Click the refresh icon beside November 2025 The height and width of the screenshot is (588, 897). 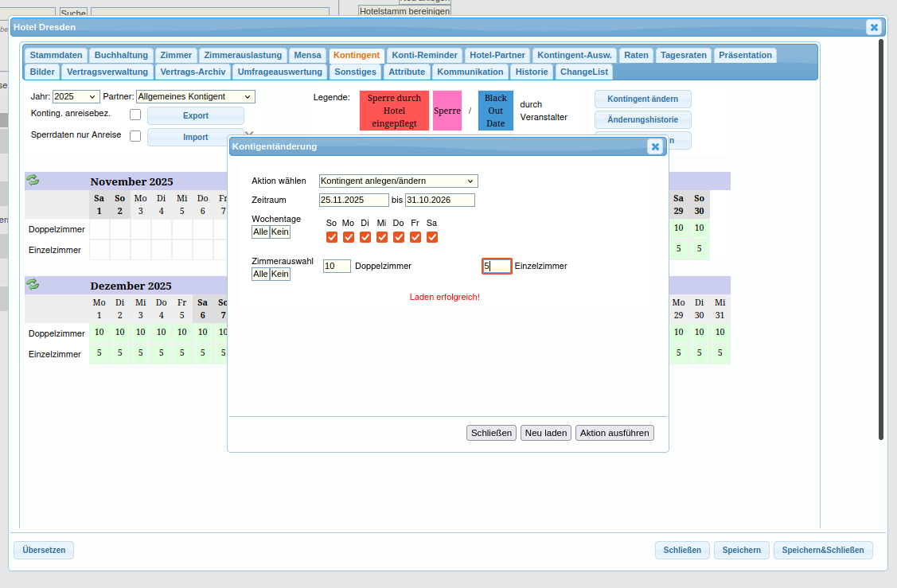33,180
